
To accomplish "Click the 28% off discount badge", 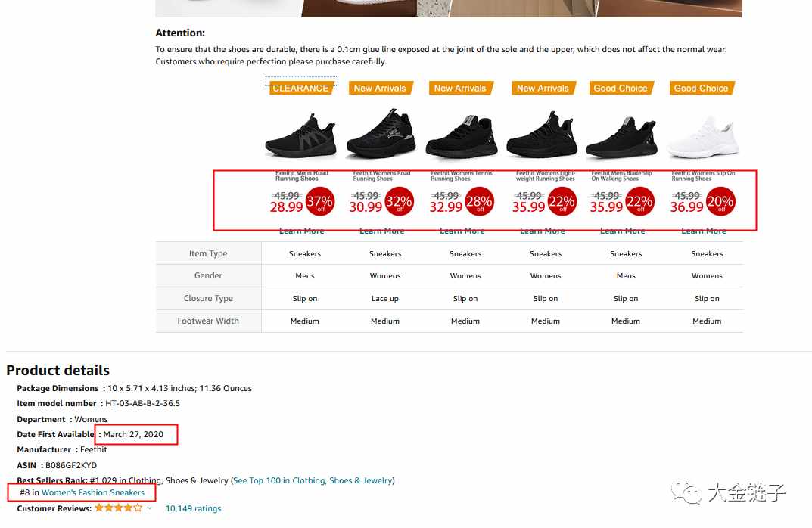I will pos(478,202).
